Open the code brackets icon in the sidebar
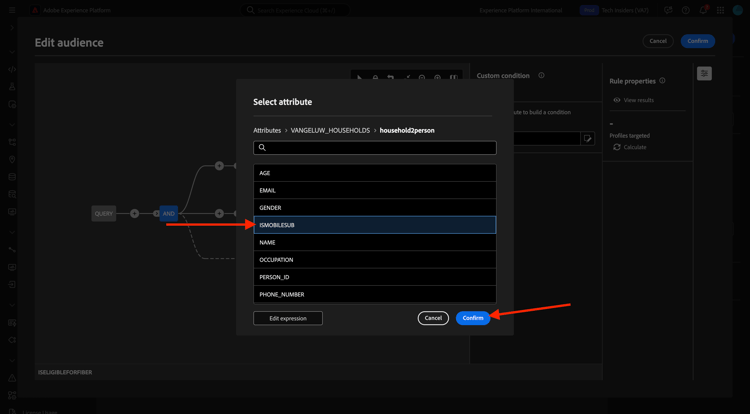Screen dimensions: 750x414 coord(12,69)
